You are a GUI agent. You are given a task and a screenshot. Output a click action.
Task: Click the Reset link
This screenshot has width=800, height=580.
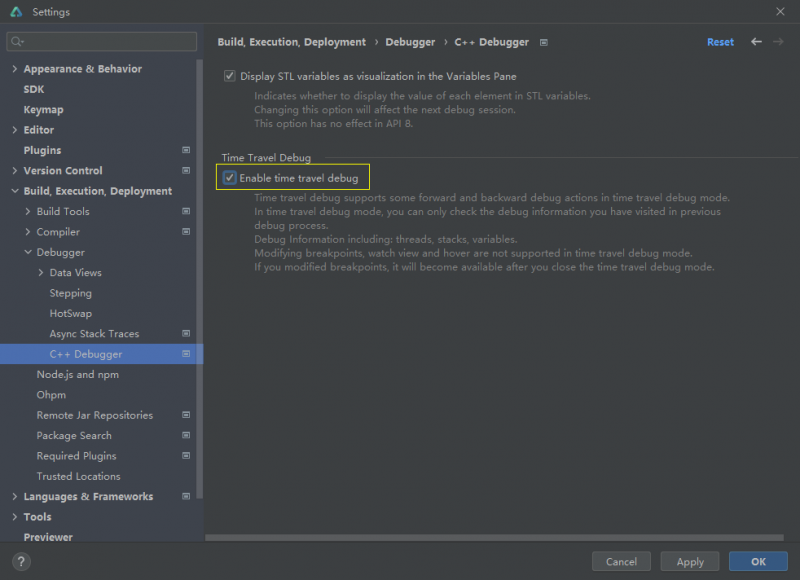click(720, 42)
